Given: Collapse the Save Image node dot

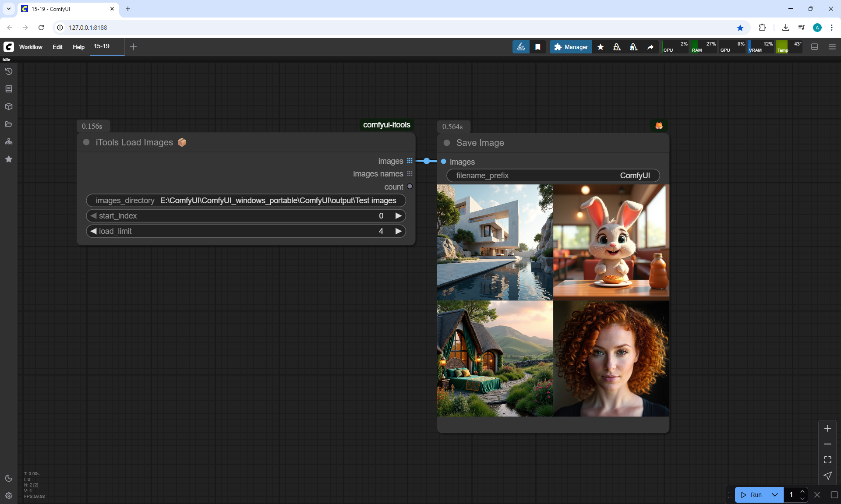Looking at the screenshot, I should coord(447,143).
